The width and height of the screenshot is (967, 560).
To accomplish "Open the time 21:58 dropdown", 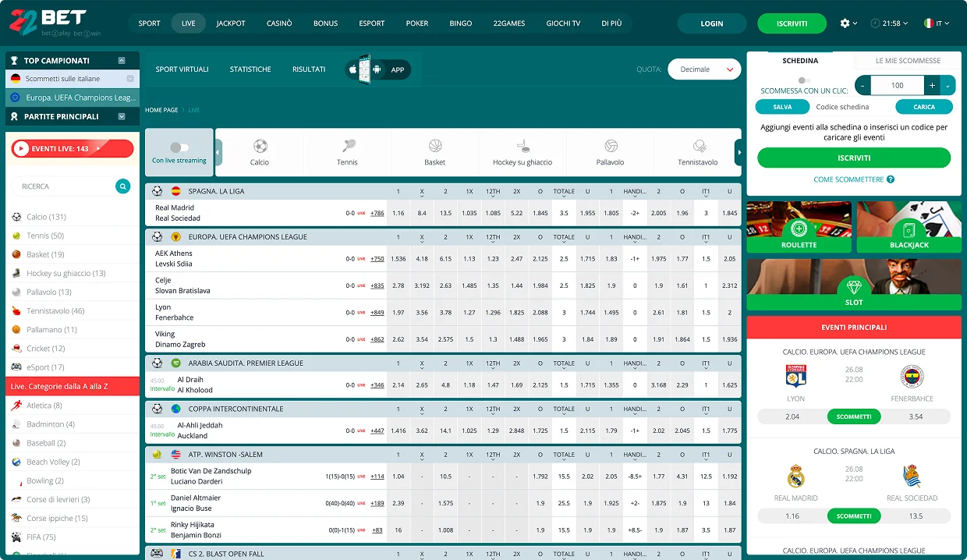I will [889, 23].
